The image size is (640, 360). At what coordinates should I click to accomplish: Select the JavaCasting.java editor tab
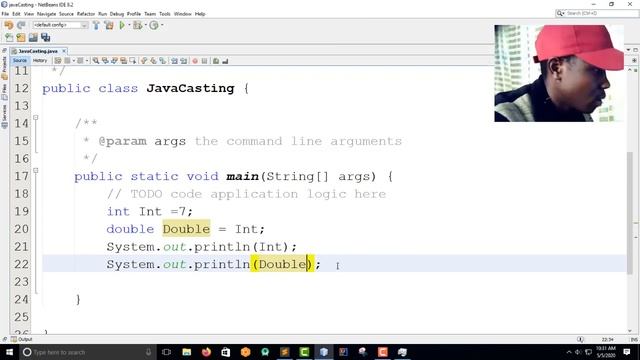click(38, 51)
